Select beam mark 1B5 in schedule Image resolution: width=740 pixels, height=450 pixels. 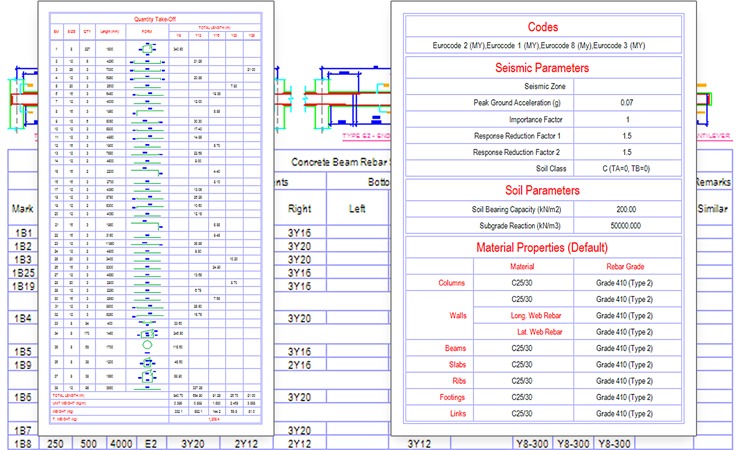[23, 351]
